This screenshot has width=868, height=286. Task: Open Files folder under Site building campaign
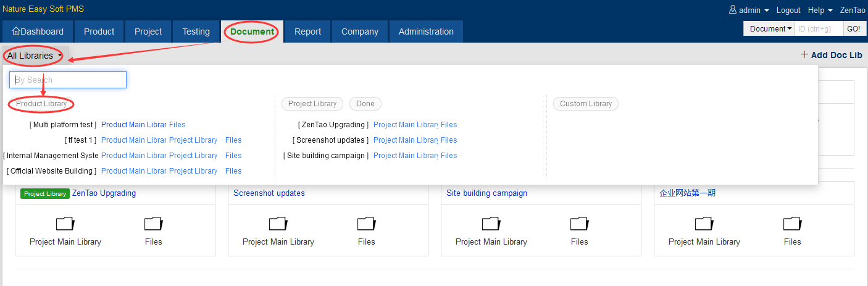click(x=579, y=224)
